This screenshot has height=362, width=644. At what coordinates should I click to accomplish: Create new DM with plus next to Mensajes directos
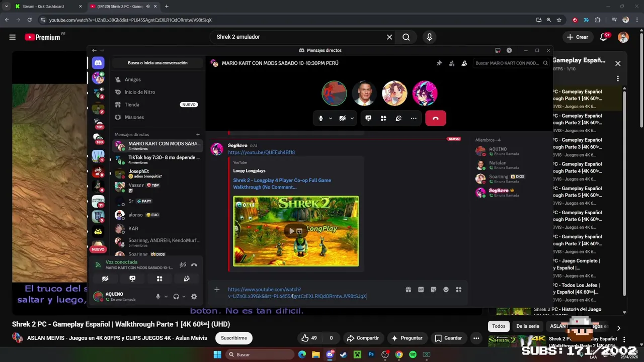[x=198, y=134]
